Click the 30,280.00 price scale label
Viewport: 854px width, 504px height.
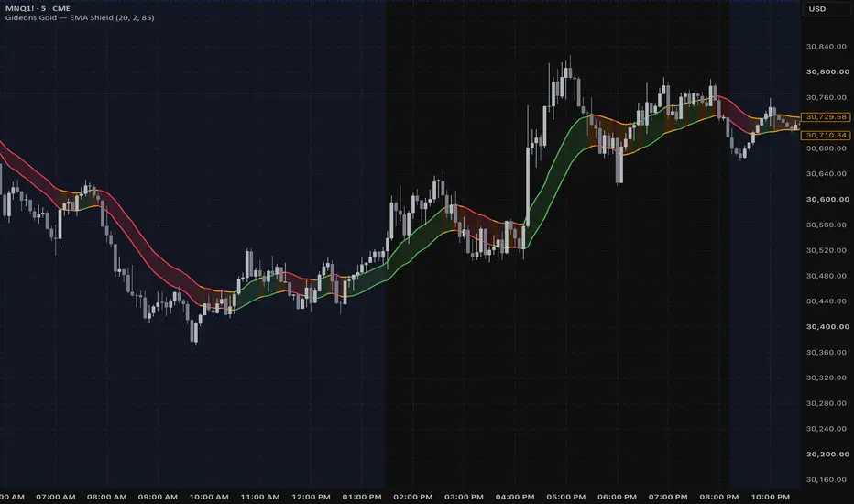[827, 403]
